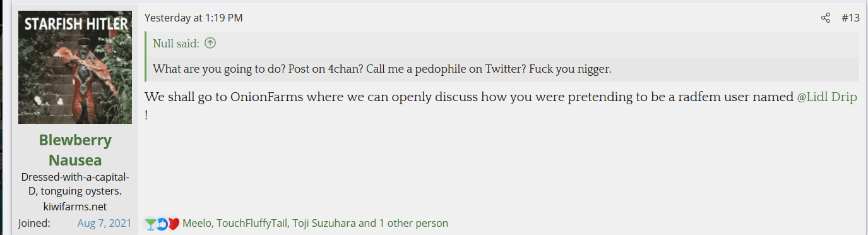This screenshot has width=868, height=235.
Task: Click the @Lidl Drip user mention
Action: [x=827, y=97]
